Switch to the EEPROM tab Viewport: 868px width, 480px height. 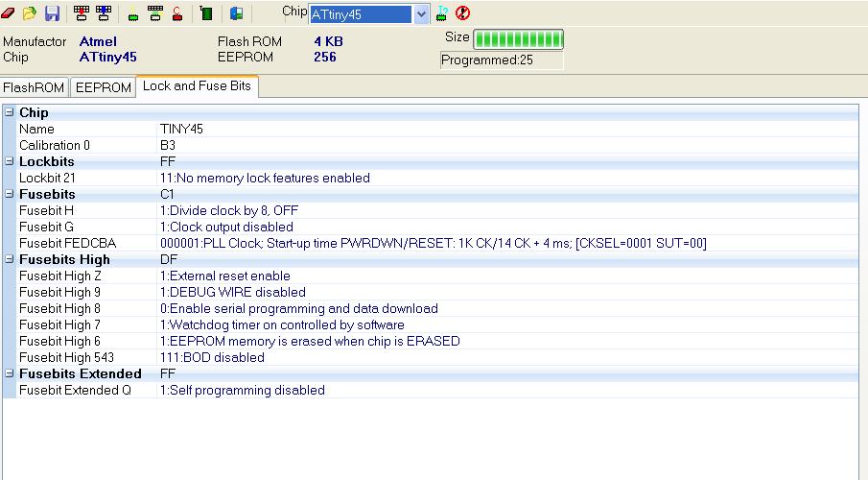click(x=103, y=87)
